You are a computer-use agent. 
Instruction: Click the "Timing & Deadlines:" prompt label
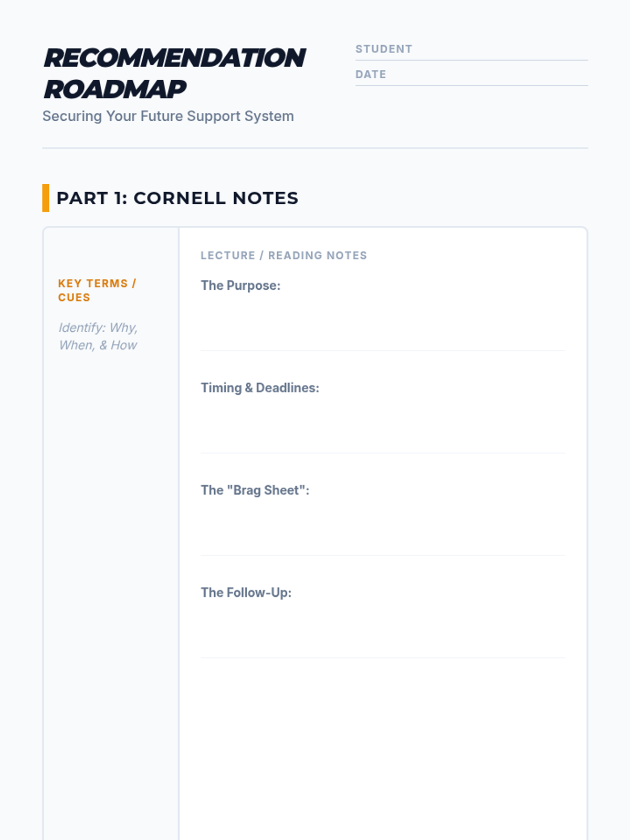pos(260,388)
